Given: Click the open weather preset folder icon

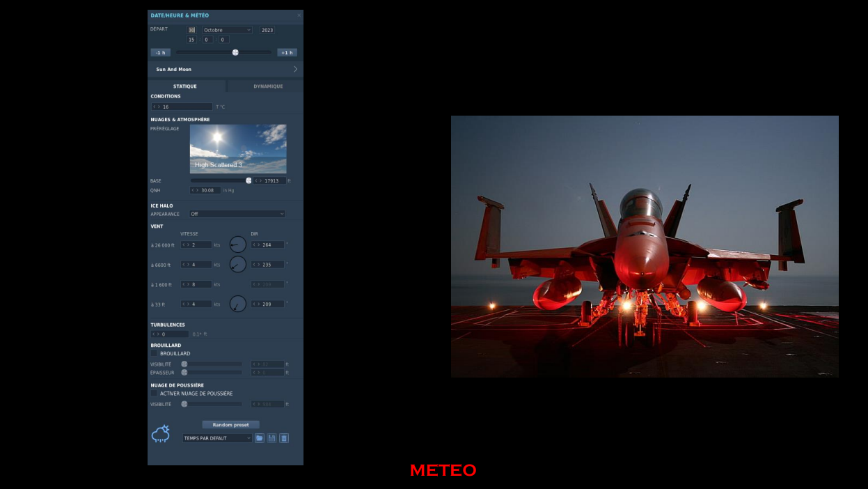Looking at the screenshot, I should point(260,438).
